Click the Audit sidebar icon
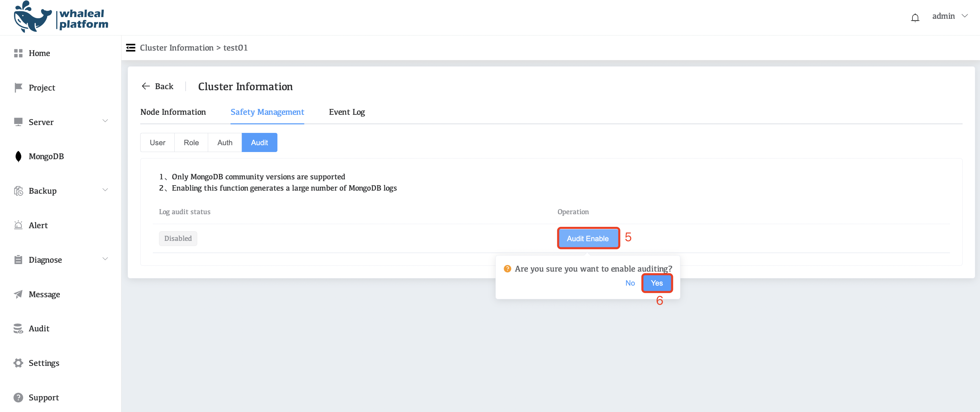The image size is (980, 412). pyautogui.click(x=18, y=328)
